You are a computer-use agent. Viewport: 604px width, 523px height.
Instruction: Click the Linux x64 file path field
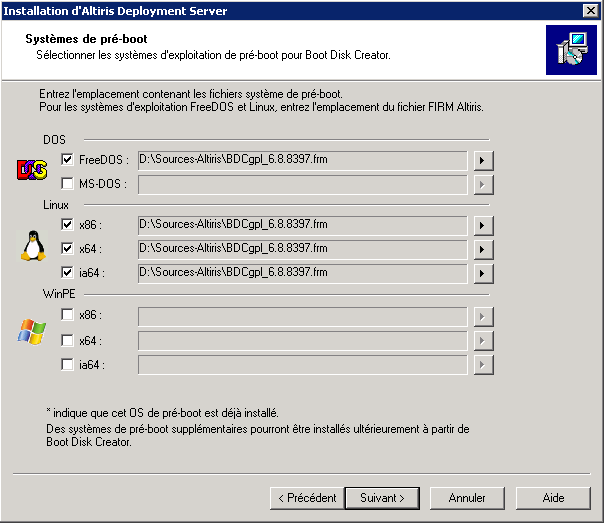click(x=301, y=248)
